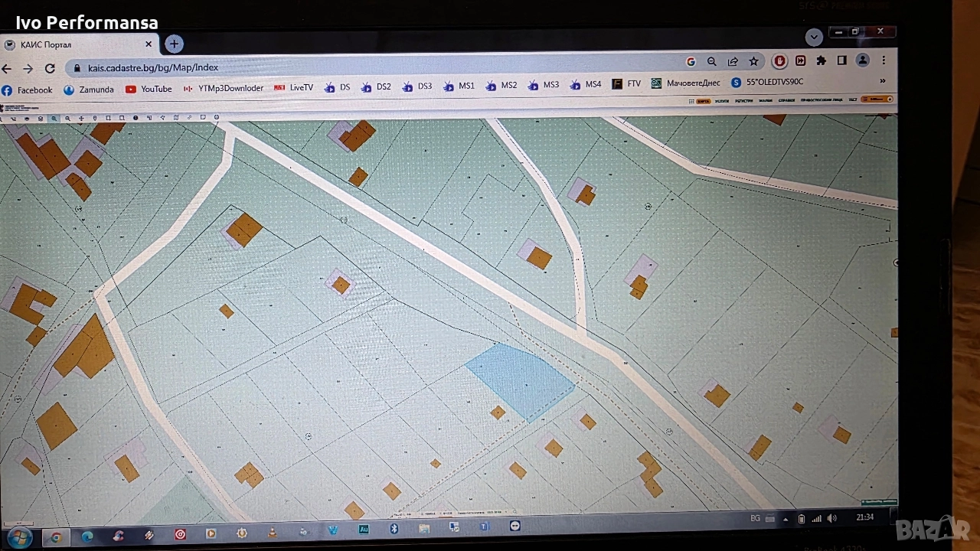Open the КАРТА menu item on the portal
Screen dimensions: 980x551
coord(703,100)
